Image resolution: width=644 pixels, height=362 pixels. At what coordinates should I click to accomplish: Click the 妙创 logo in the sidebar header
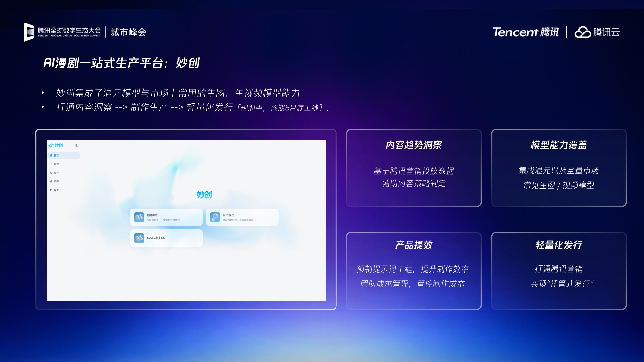[x=56, y=145]
